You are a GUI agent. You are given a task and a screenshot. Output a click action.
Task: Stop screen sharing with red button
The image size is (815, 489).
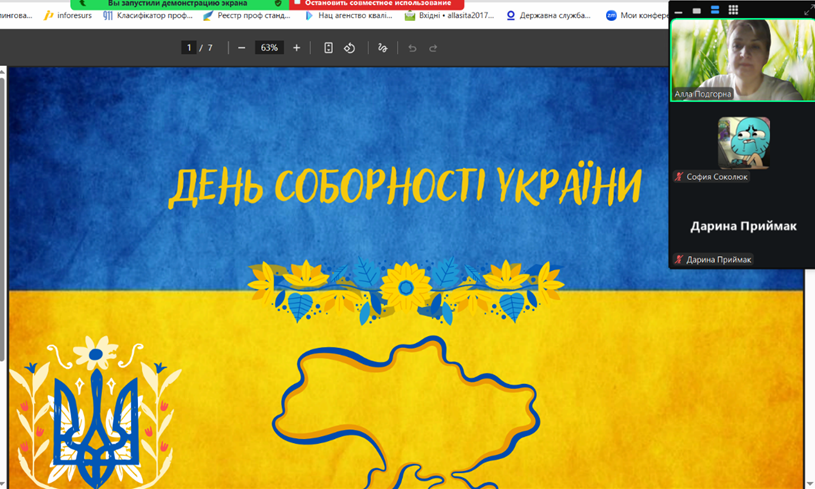[376, 4]
